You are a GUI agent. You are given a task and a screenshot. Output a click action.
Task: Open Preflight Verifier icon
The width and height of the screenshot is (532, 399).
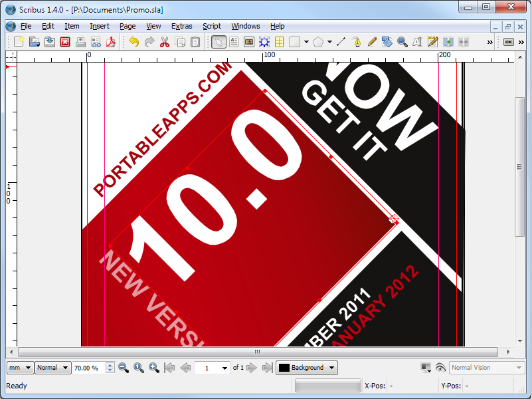tap(96, 42)
